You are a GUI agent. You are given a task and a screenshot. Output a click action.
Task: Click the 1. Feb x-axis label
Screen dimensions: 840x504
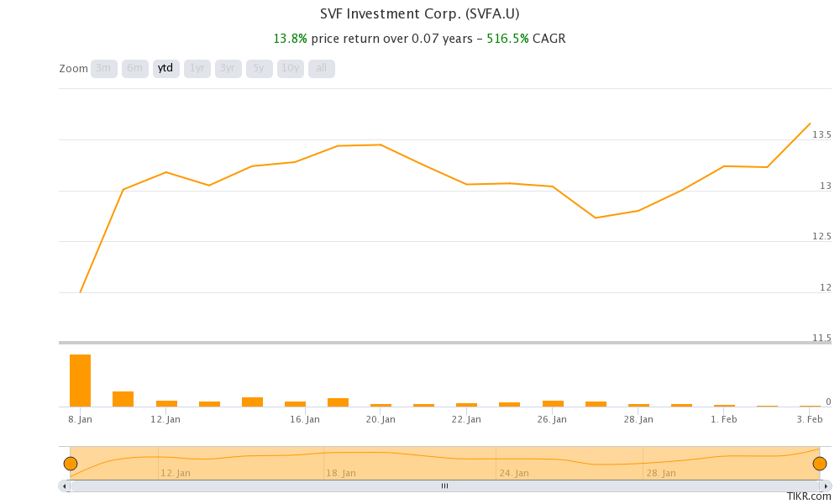[x=724, y=419]
